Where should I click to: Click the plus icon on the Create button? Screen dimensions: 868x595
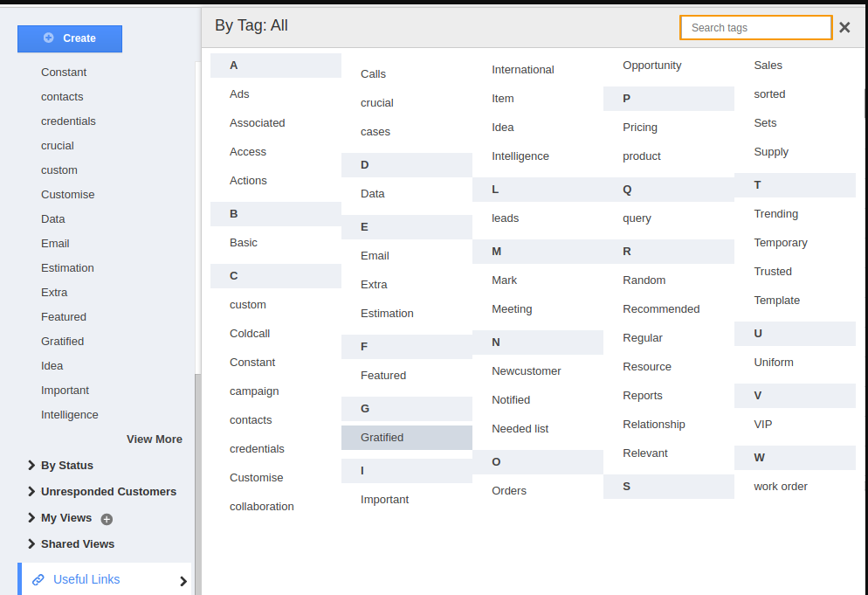49,38
